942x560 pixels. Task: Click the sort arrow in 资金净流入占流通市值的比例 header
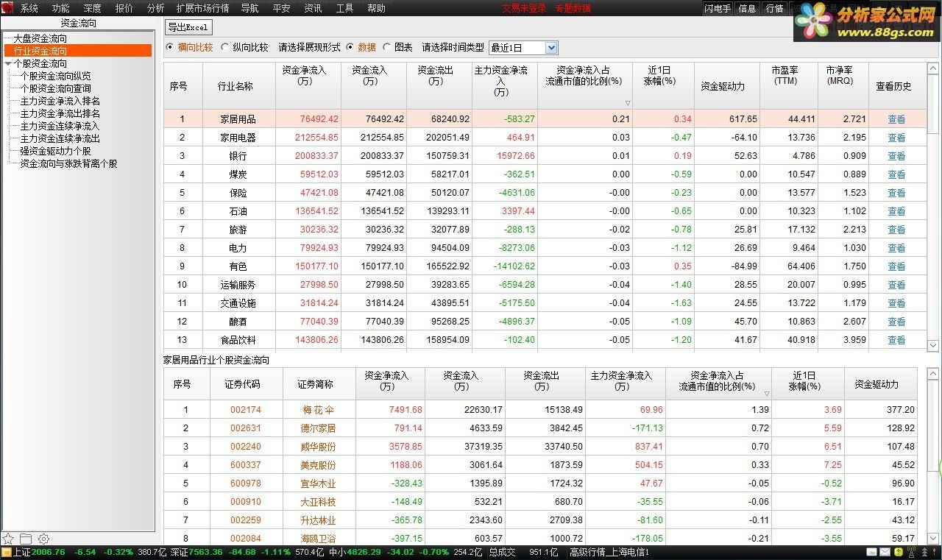coord(628,104)
